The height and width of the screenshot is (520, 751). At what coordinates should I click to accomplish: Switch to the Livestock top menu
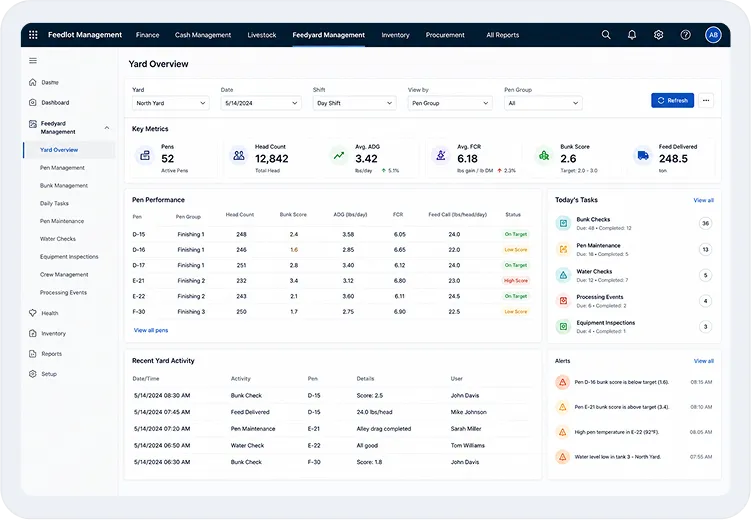pos(262,35)
